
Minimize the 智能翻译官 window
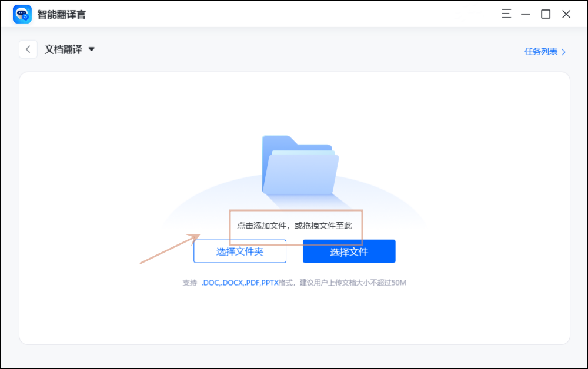point(525,14)
